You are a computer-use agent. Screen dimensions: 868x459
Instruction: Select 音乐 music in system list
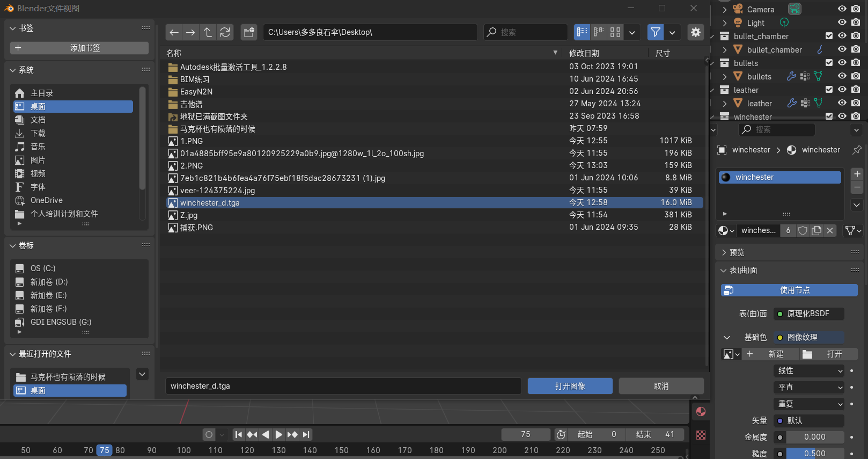point(73,147)
